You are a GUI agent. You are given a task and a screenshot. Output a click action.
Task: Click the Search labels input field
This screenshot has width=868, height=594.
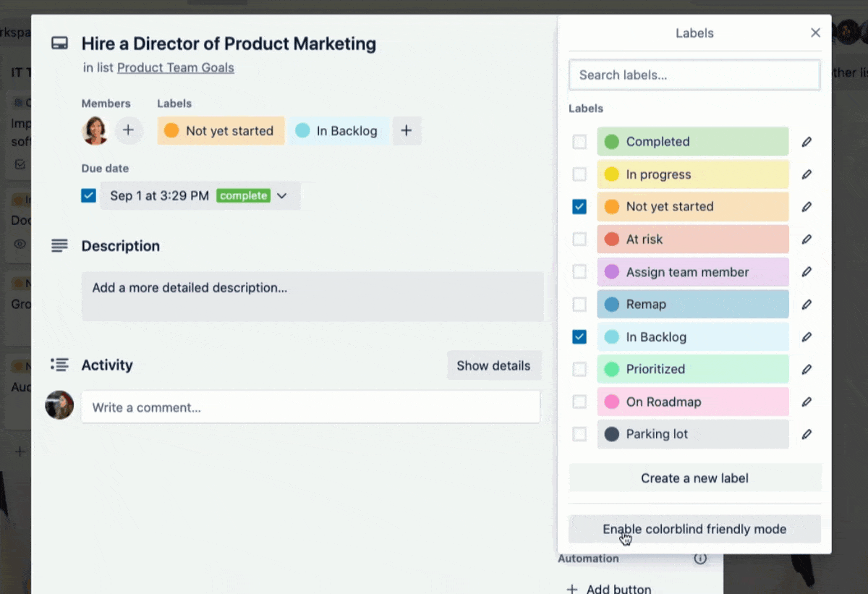pos(694,75)
